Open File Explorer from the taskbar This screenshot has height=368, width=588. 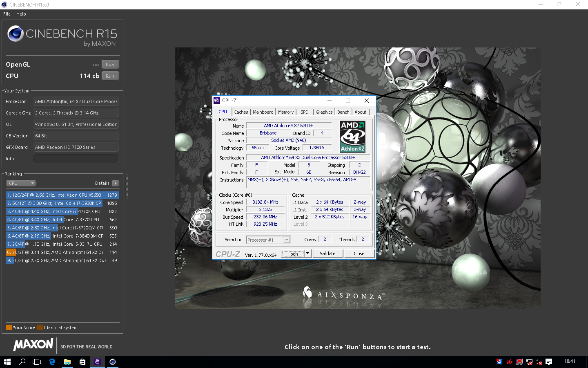pos(67,362)
